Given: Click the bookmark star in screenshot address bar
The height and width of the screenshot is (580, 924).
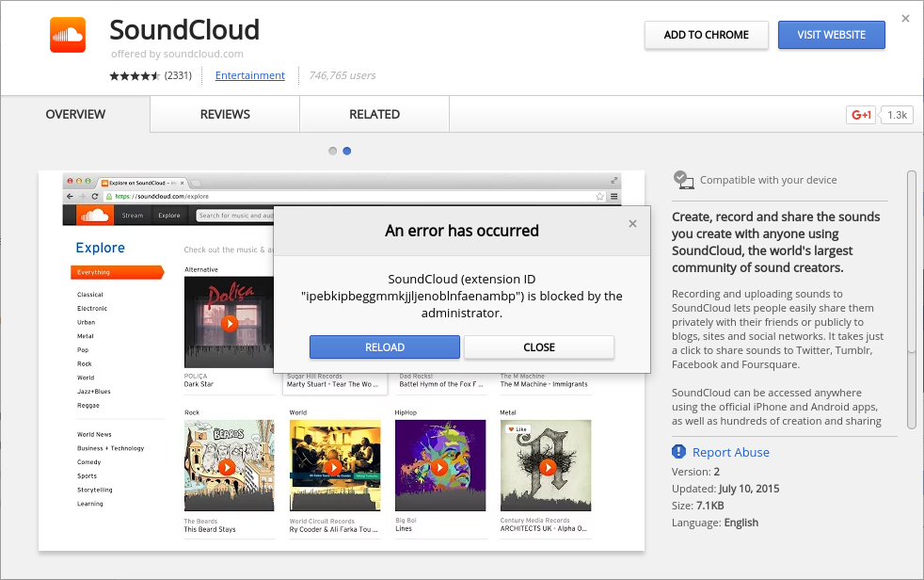Looking at the screenshot, I should pyautogui.click(x=600, y=196).
